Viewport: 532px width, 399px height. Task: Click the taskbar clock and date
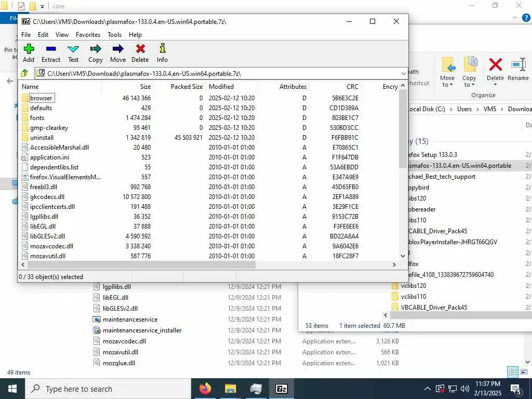tap(487, 389)
